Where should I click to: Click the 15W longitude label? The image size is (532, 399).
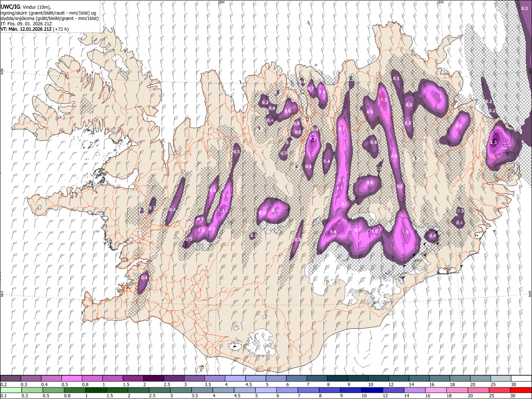coord(440,2)
